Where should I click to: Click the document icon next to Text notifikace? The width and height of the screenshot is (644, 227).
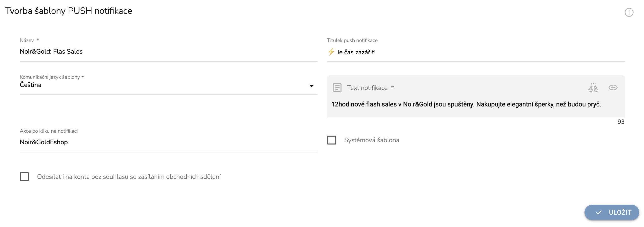click(337, 88)
